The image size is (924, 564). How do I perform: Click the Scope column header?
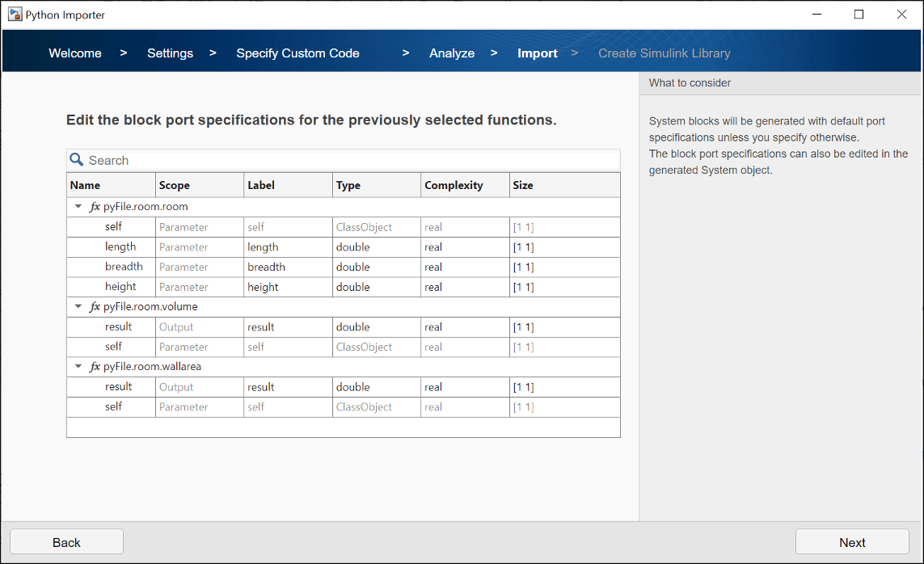pyautogui.click(x=200, y=185)
